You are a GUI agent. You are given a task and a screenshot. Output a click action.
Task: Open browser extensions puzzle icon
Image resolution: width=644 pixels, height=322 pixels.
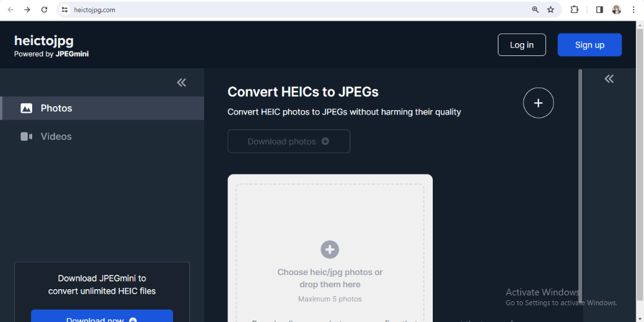[574, 10]
